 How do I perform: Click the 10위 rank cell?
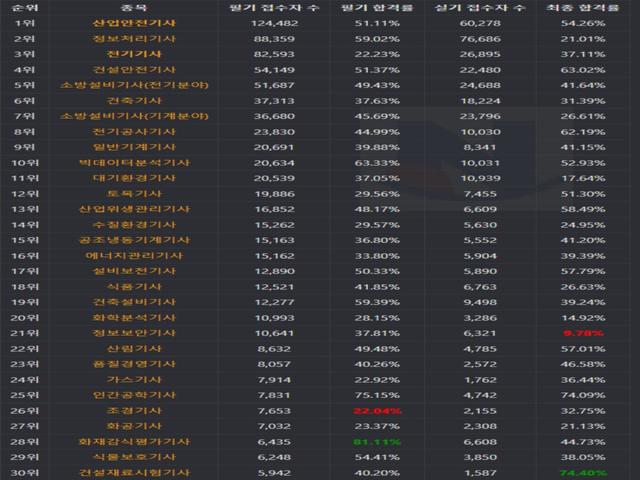(x=24, y=163)
